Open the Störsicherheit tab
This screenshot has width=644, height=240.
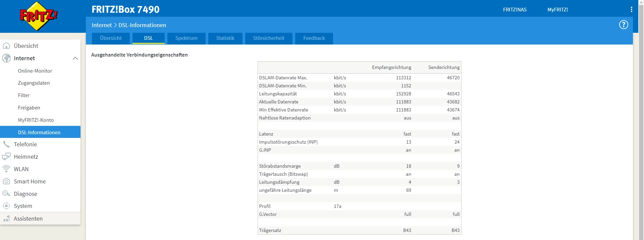coord(268,38)
